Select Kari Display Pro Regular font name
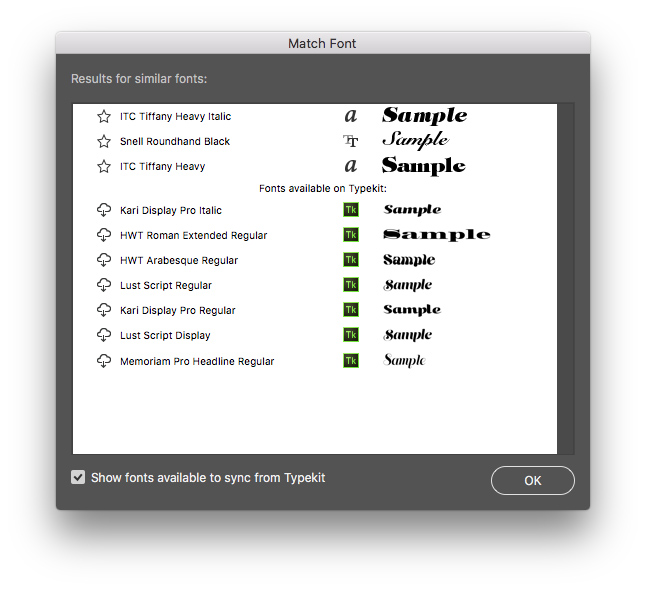 [178, 310]
